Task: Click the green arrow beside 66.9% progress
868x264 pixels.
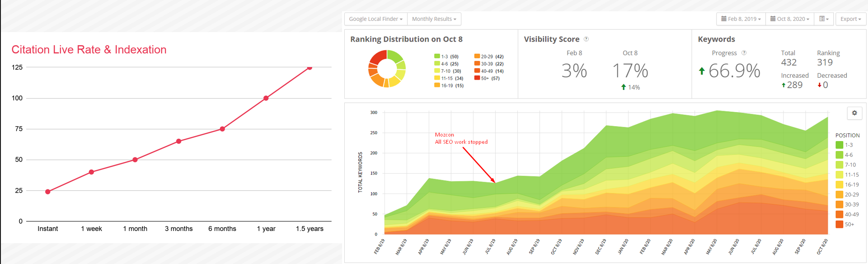Action: 702,71
